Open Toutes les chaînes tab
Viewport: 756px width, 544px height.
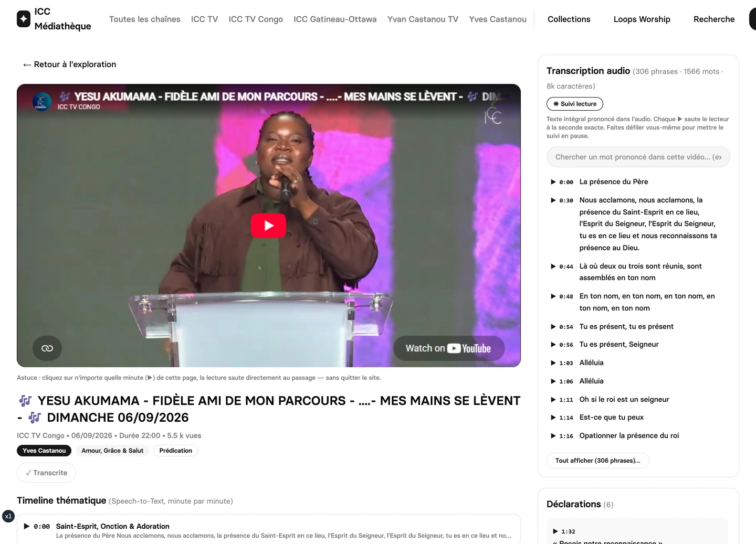click(x=145, y=19)
